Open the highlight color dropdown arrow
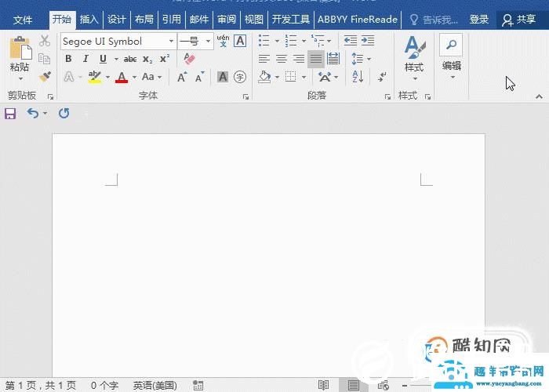The width and height of the screenshot is (549, 392). pos(108,77)
